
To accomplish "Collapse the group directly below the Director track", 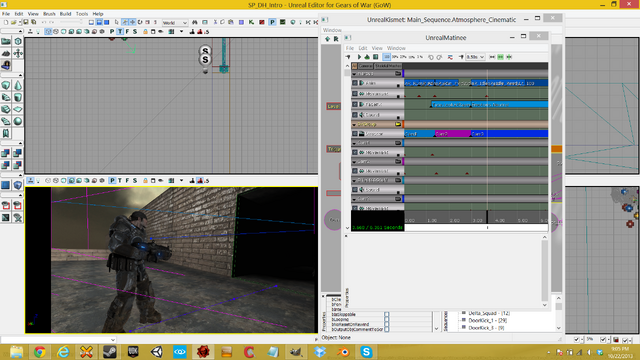I will tap(354, 143).
